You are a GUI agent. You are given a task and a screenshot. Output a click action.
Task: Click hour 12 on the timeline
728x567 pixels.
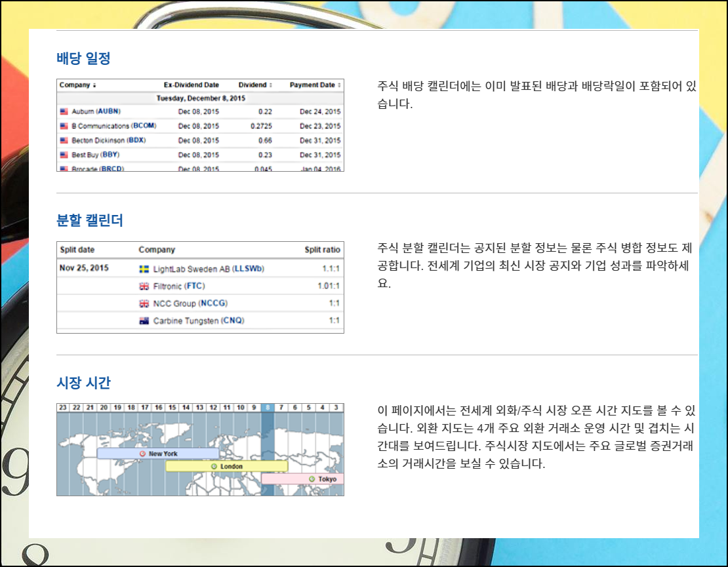pyautogui.click(x=213, y=407)
